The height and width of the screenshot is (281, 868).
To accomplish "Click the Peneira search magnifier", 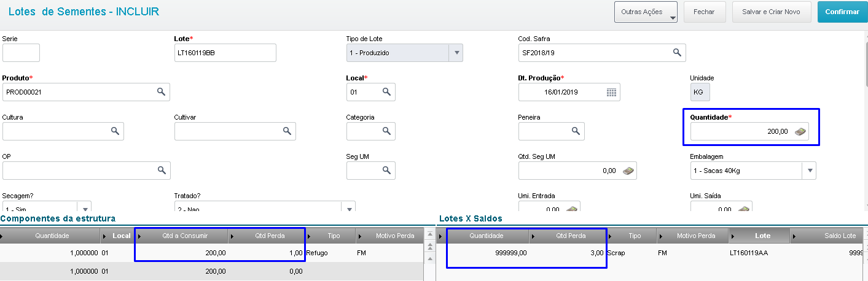I will 576,131.
